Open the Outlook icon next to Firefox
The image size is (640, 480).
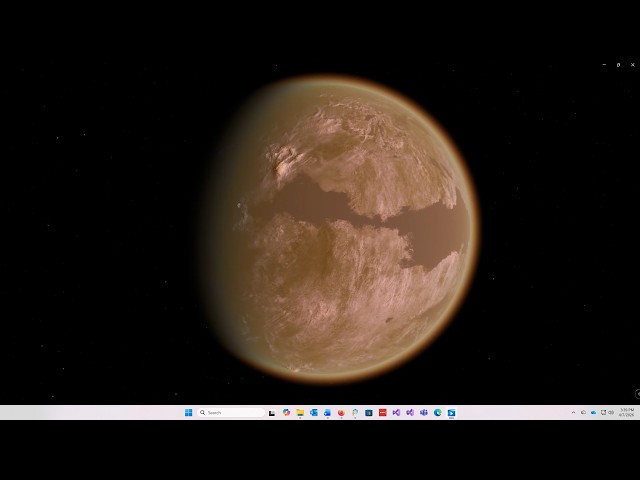327,413
